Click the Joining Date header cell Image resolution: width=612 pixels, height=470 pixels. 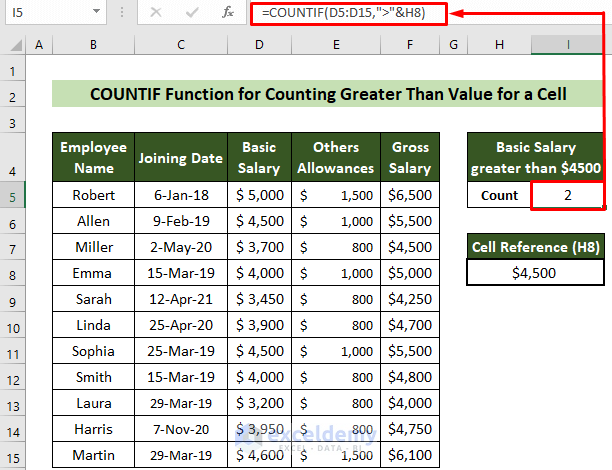(181, 157)
